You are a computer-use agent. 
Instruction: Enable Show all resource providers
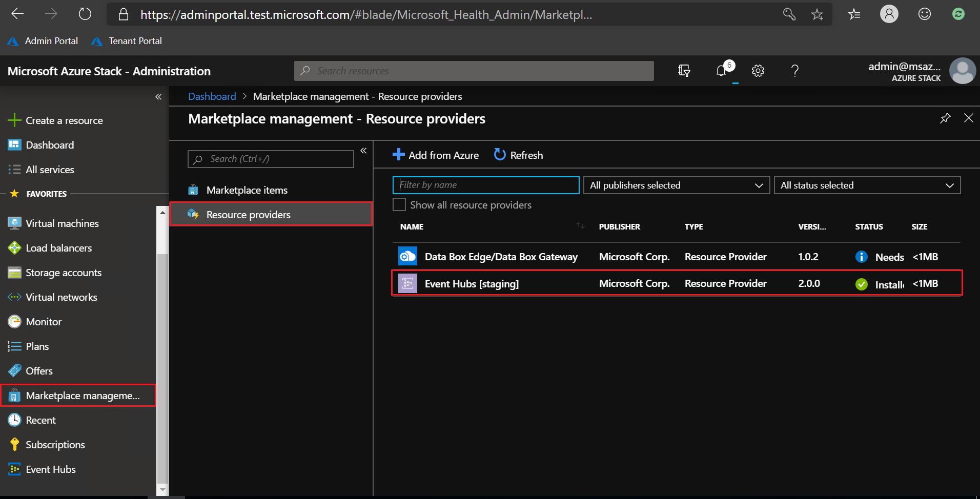[399, 204]
